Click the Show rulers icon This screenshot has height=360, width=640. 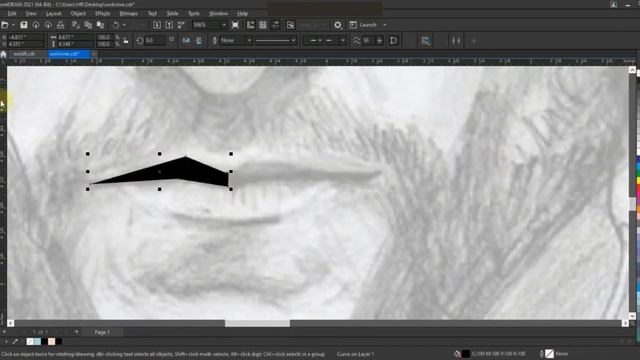pos(251,25)
